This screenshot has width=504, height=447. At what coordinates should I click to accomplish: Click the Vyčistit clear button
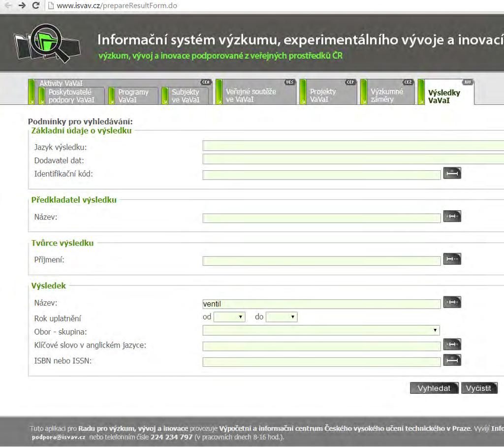479,388
